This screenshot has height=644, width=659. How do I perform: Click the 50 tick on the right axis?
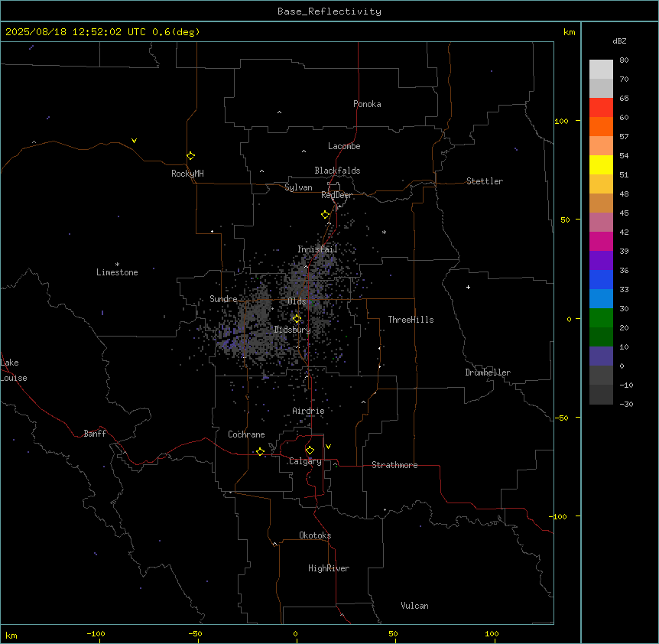(x=565, y=220)
